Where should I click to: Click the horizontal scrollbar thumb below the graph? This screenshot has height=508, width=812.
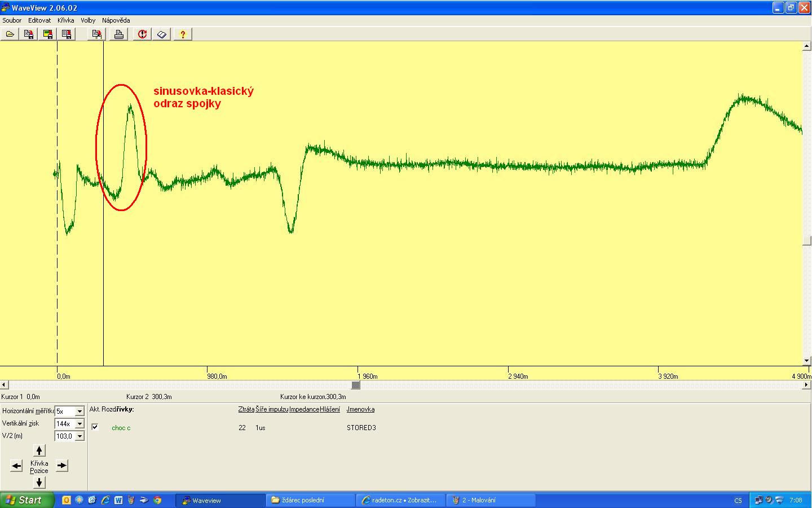356,385
